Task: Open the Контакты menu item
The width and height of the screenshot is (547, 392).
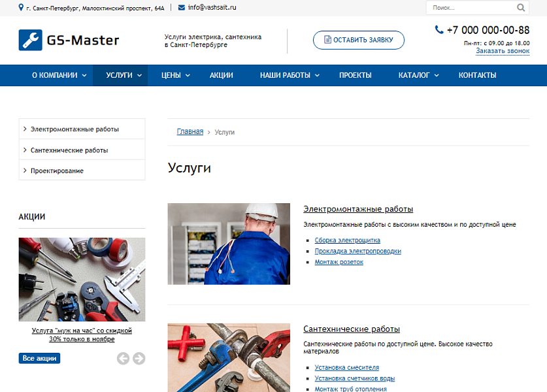Action: click(x=477, y=75)
